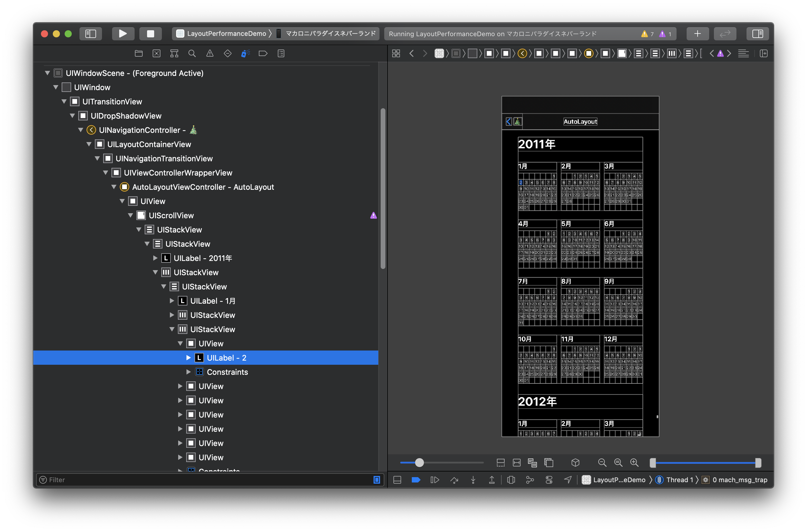Toggle breakpoints activation button

click(416, 480)
